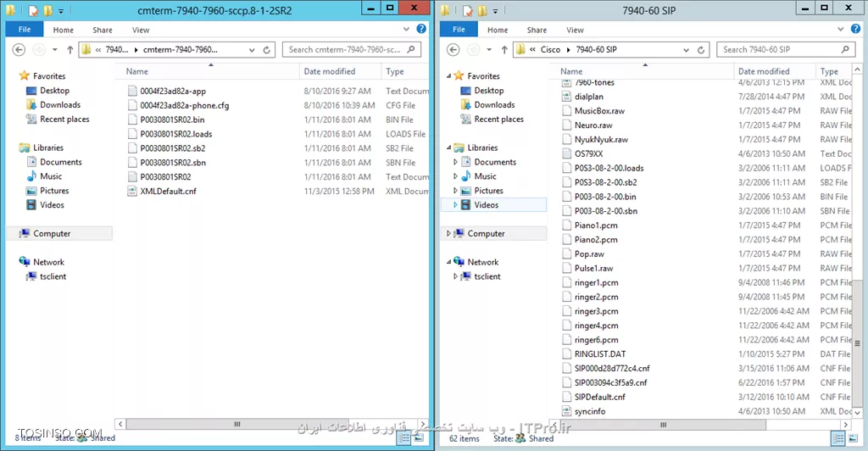
Task: Open Home tab in 7940-60 SIP window
Action: pos(497,30)
